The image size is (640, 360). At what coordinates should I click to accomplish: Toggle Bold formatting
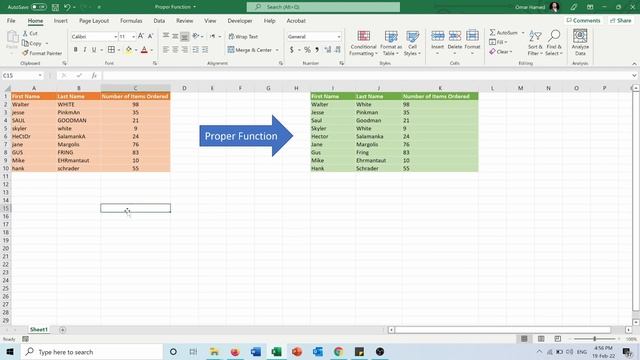[76, 50]
